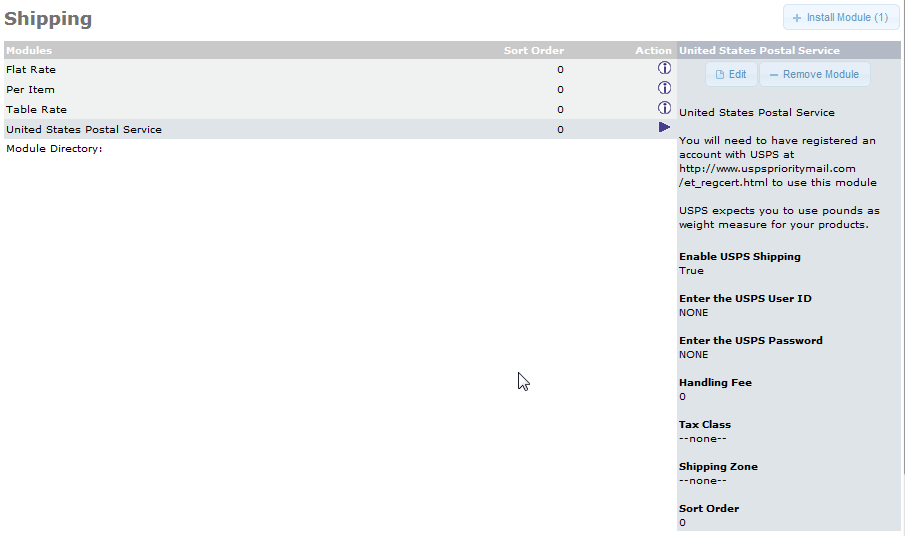Image resolution: width=905 pixels, height=536 pixels.
Task: Click the Shipping Zone label
Action: pos(718,467)
